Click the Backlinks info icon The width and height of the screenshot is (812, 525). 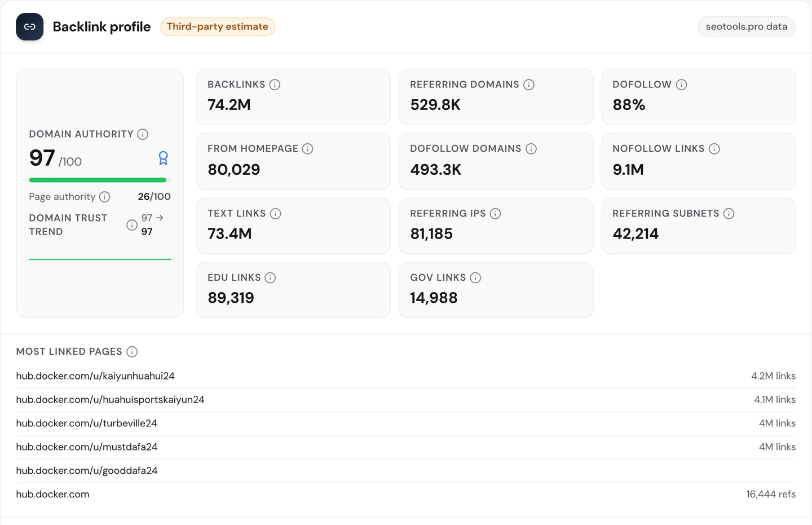coord(275,85)
